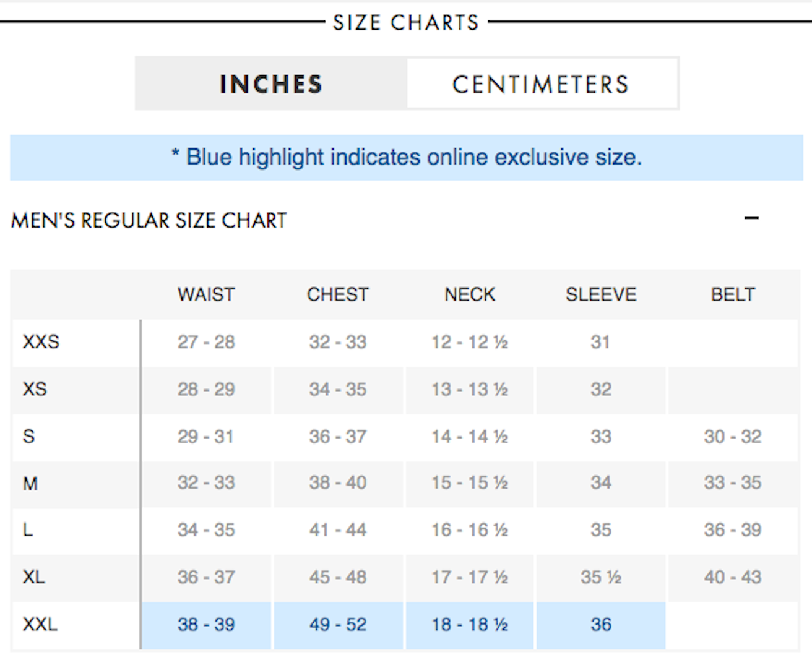Click the L neck value 16 - 16 ½
The height and width of the screenshot is (668, 812).
(x=470, y=531)
